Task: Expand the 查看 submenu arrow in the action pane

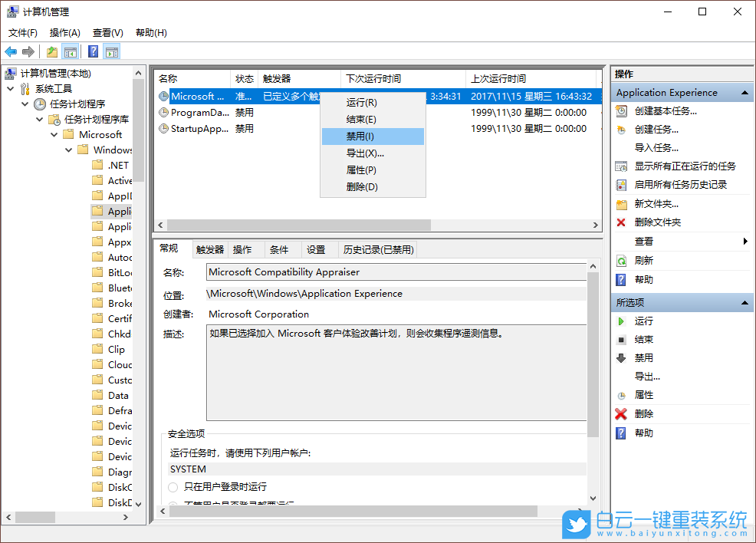Action: click(x=747, y=241)
